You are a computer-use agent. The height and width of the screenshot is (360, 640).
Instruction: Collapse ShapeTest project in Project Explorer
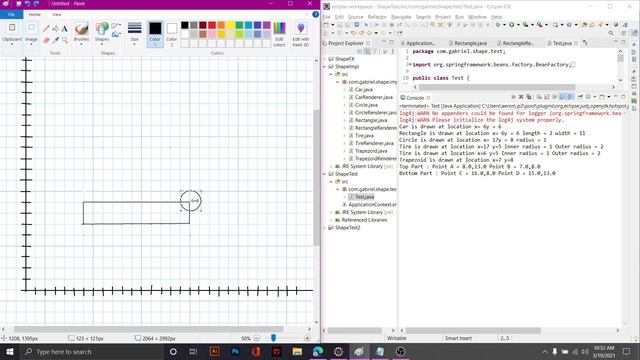325,174
